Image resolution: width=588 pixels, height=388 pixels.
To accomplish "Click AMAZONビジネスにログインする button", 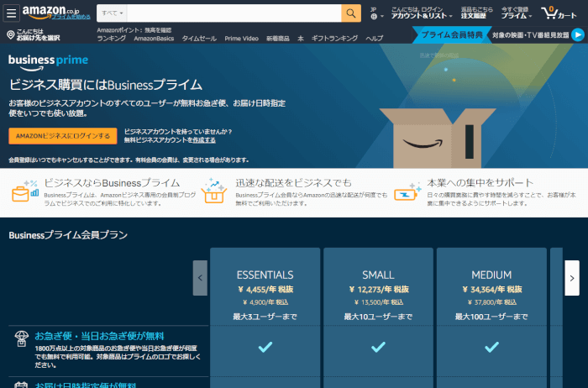I will [x=62, y=135].
